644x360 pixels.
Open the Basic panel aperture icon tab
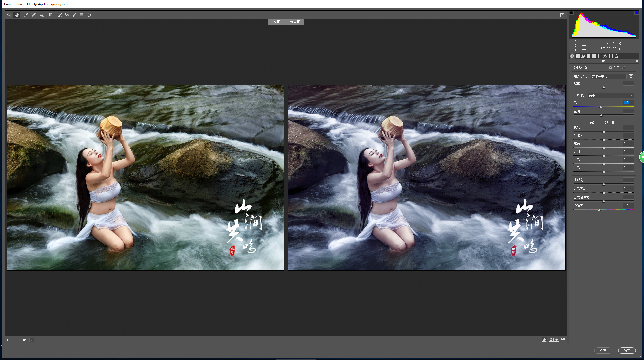[572, 56]
